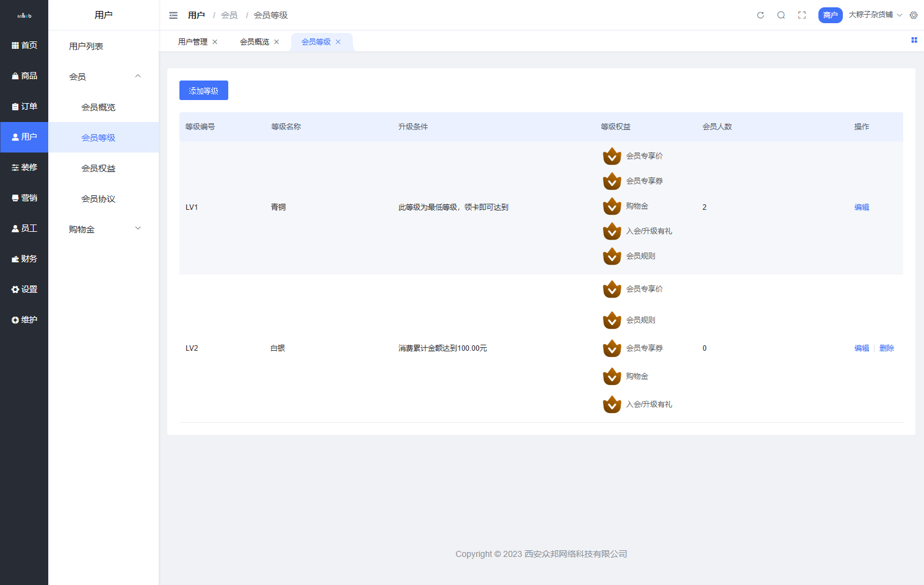Expand the 购物金 submenu

[138, 229]
